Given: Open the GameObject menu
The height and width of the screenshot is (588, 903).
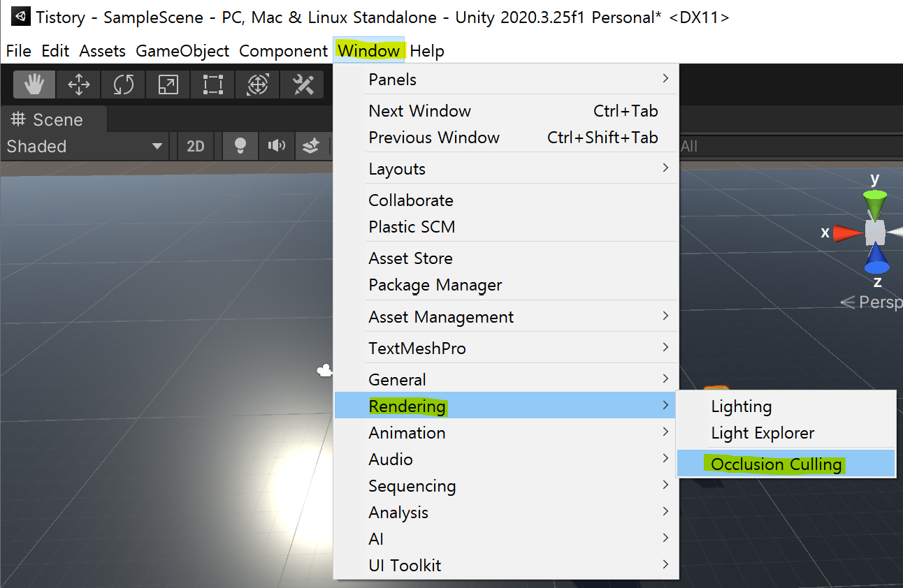Looking at the screenshot, I should (182, 51).
